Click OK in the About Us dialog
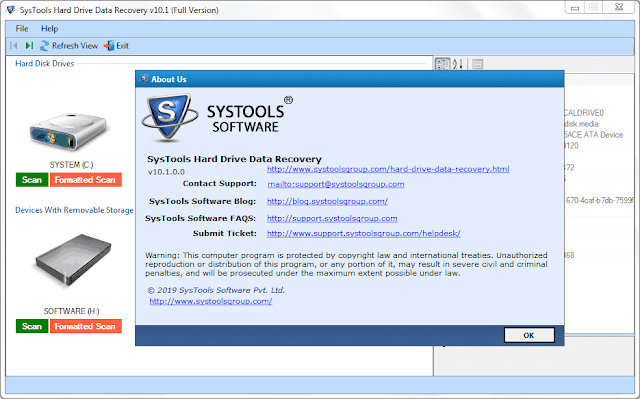640x399 pixels. [x=529, y=335]
